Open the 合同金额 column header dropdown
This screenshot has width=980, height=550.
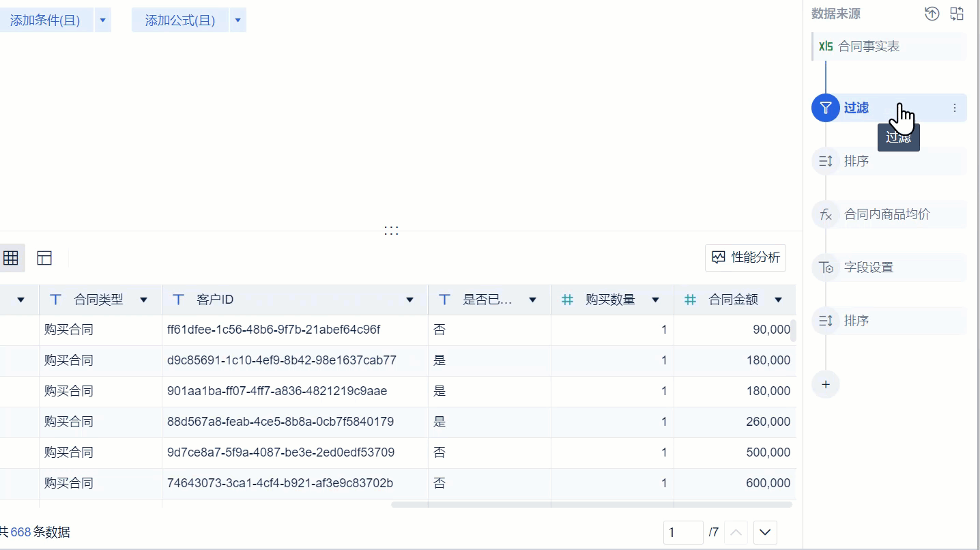(778, 300)
